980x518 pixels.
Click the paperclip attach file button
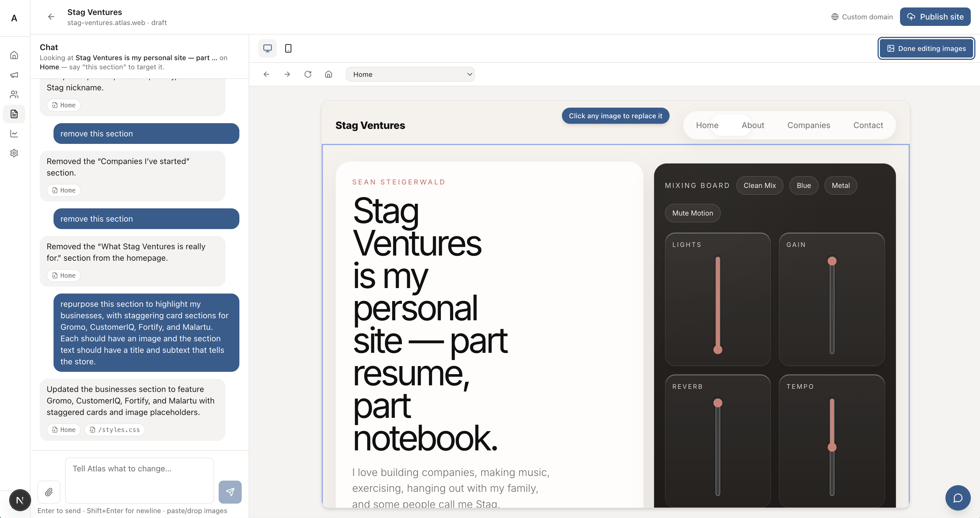coord(49,492)
